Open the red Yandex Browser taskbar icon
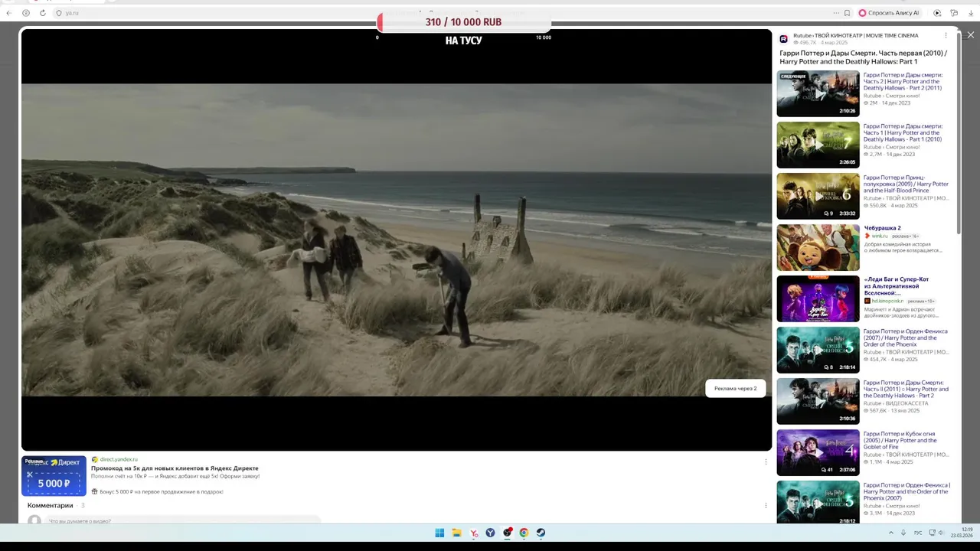The width and height of the screenshot is (980, 551). point(474,533)
